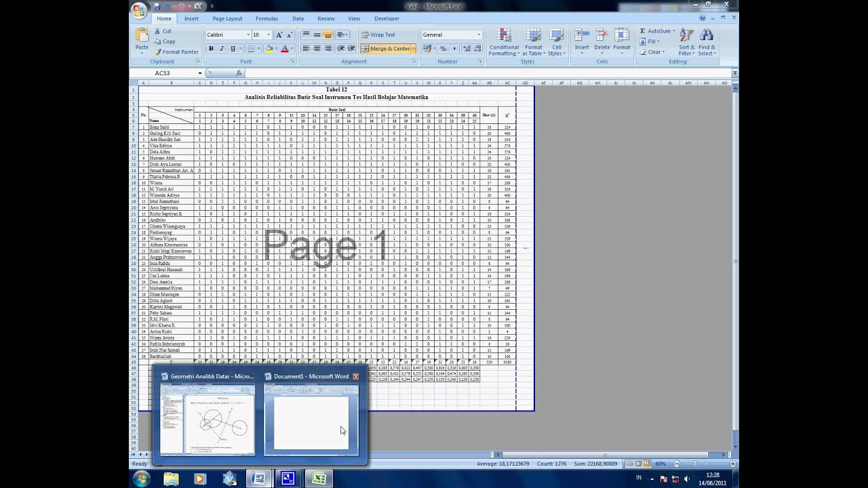Toggle Wrap Text for cells

(378, 35)
